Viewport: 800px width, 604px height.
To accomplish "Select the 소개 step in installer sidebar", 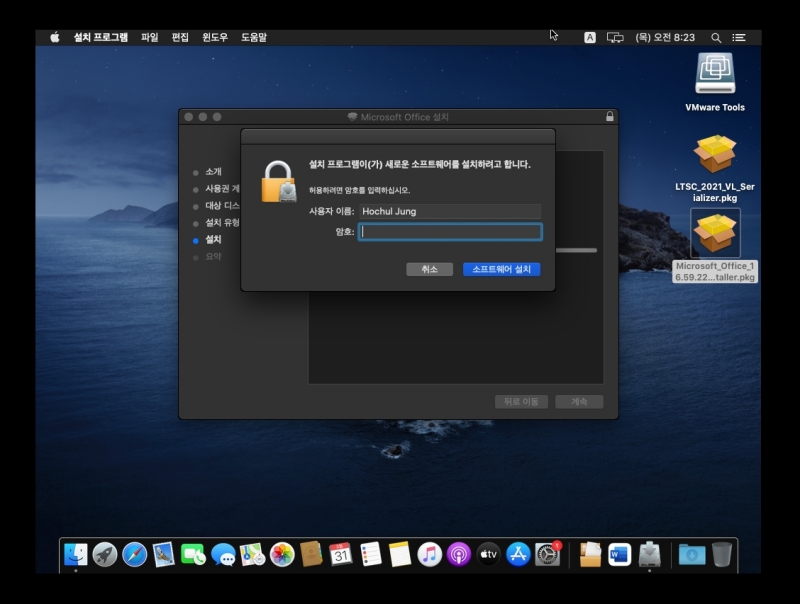I will tap(213, 172).
